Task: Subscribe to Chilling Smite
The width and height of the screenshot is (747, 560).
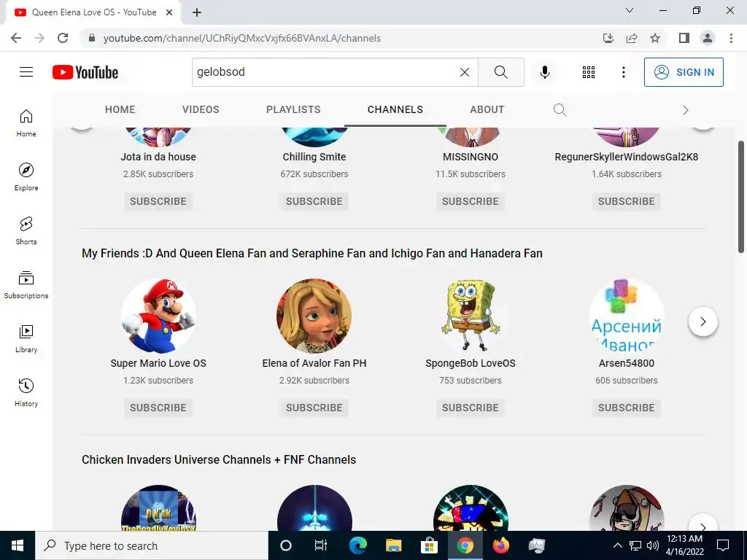Action: [x=314, y=201]
